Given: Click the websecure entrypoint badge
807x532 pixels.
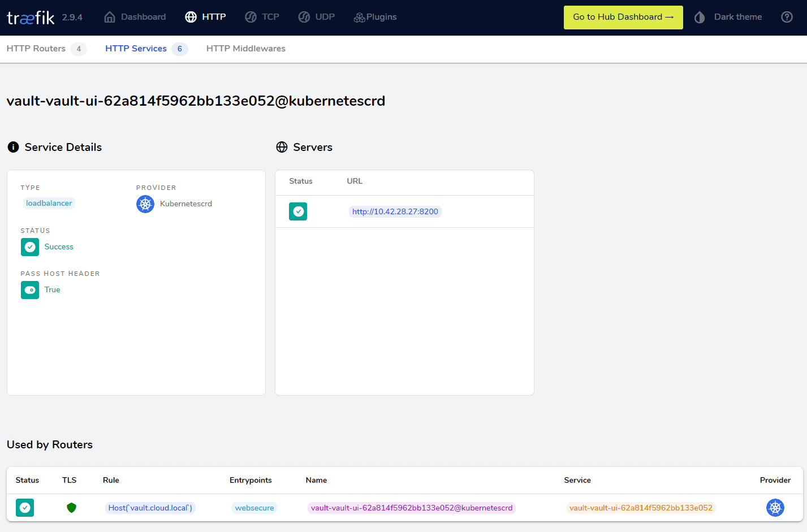Looking at the screenshot, I should point(254,508).
